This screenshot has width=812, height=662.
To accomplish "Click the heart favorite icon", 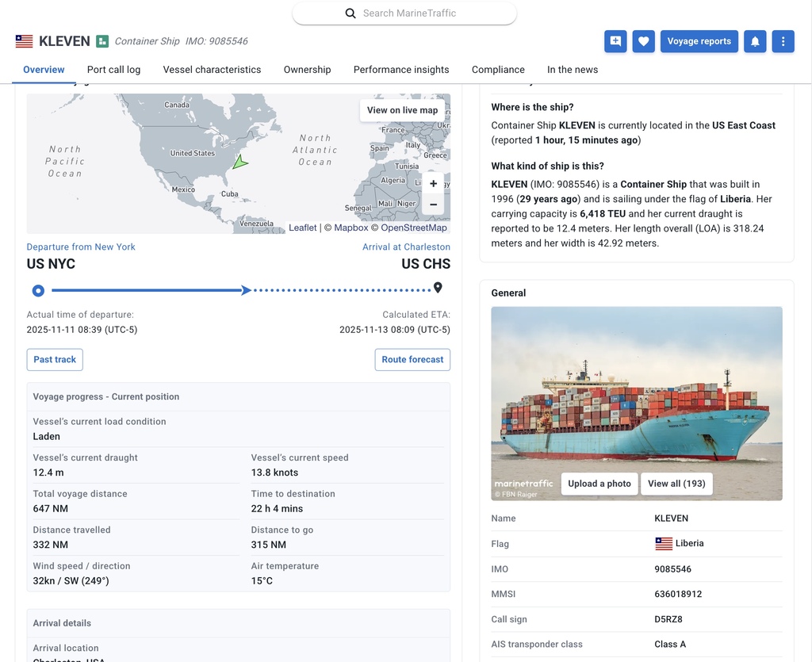I will click(643, 41).
